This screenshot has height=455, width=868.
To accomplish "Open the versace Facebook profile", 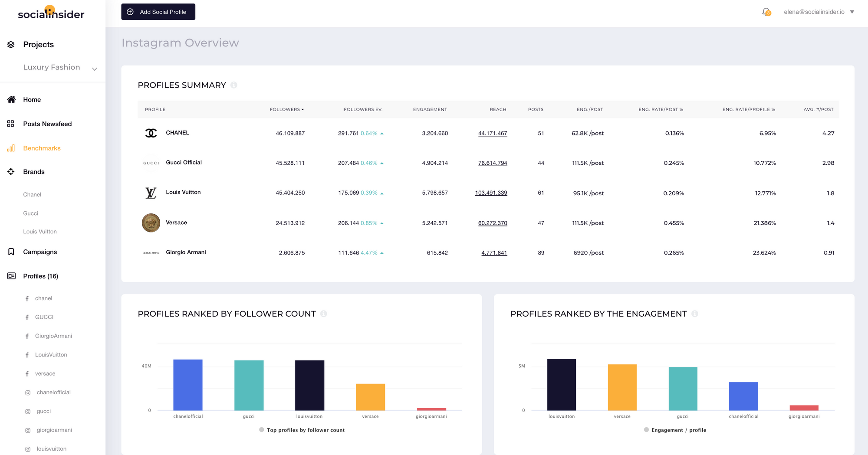I will tap(45, 373).
